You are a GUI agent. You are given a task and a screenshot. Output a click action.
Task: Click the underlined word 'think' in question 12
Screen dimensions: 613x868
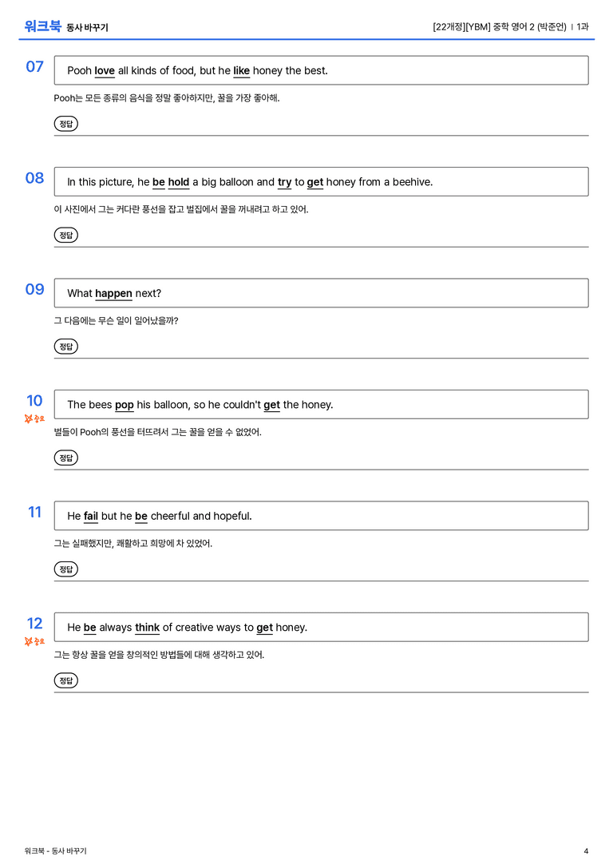click(x=147, y=627)
